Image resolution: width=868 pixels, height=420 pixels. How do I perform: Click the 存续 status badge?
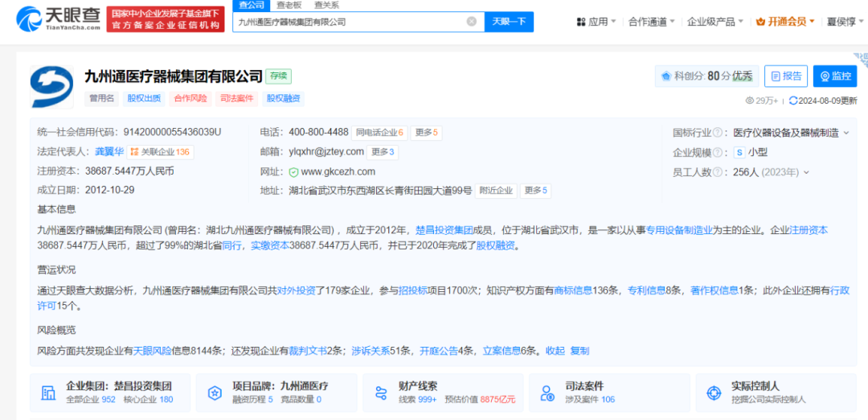click(278, 76)
